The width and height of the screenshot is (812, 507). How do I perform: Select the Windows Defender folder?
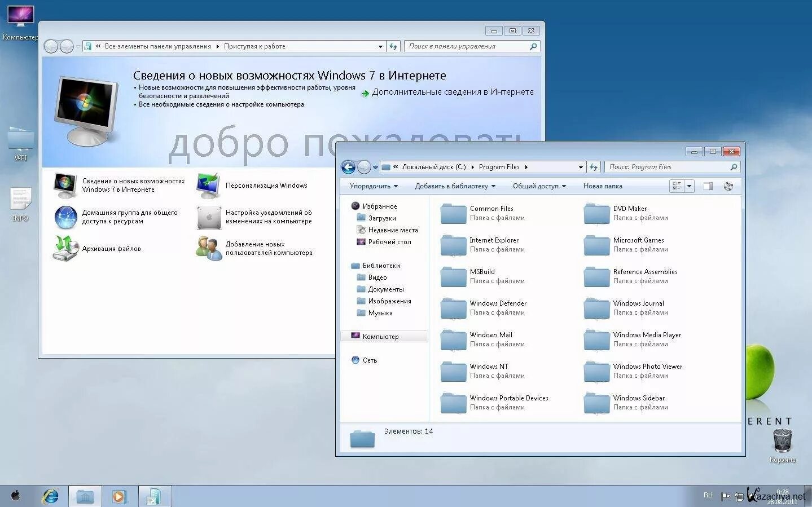(x=484, y=308)
